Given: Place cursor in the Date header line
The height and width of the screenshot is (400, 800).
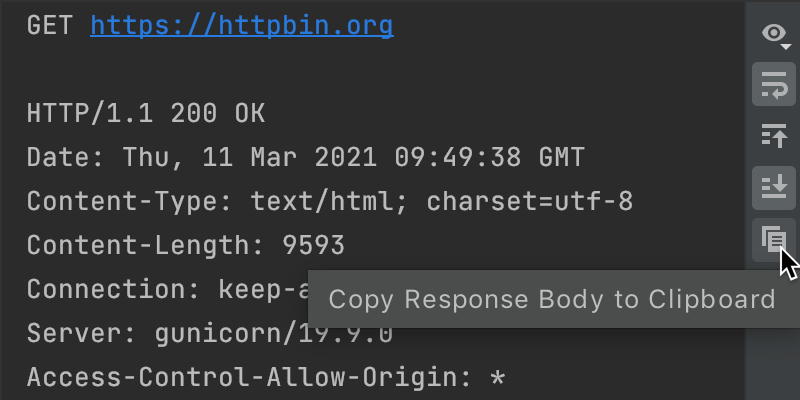Looking at the screenshot, I should click(305, 157).
